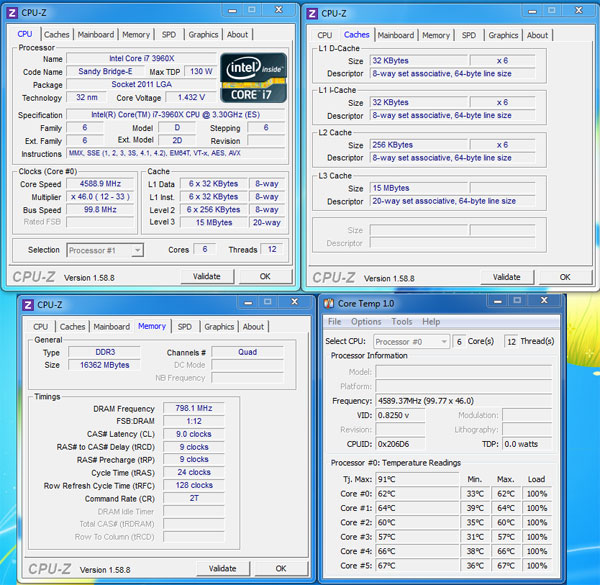Select Caches tab in top-right CPU-Z window
Viewport: 600px width, 585px height.
coord(356,35)
